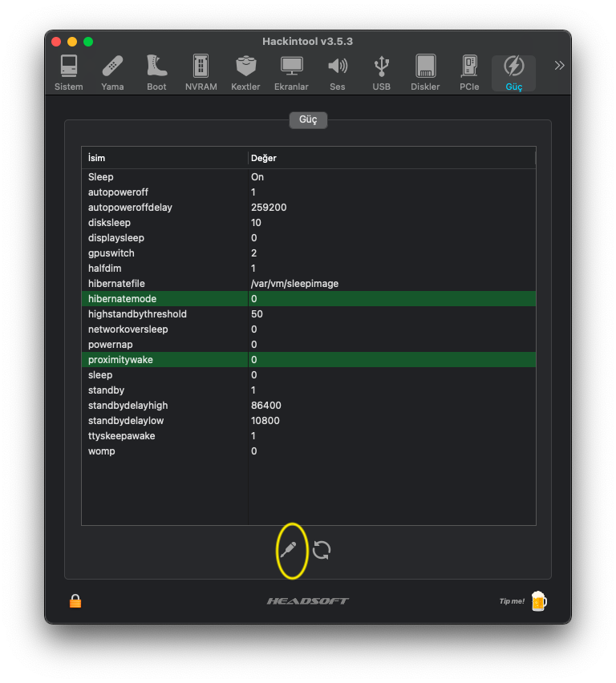The height and width of the screenshot is (683, 616).
Task: Open the Kextler extensions section
Action: (x=245, y=73)
